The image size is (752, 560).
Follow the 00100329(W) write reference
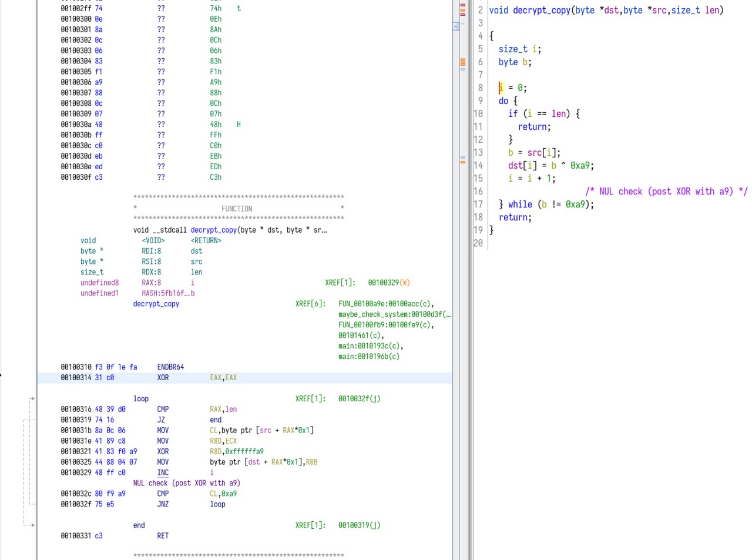point(388,283)
